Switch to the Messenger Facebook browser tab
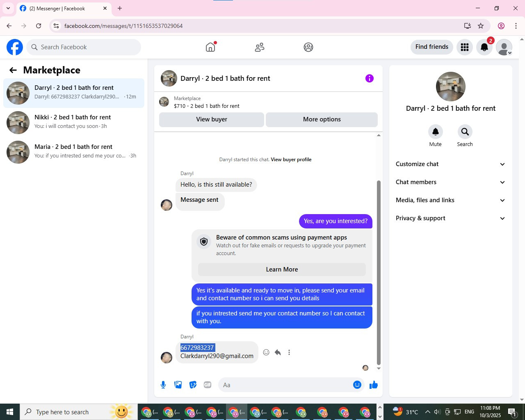The width and height of the screenshot is (525, 420). click(64, 9)
